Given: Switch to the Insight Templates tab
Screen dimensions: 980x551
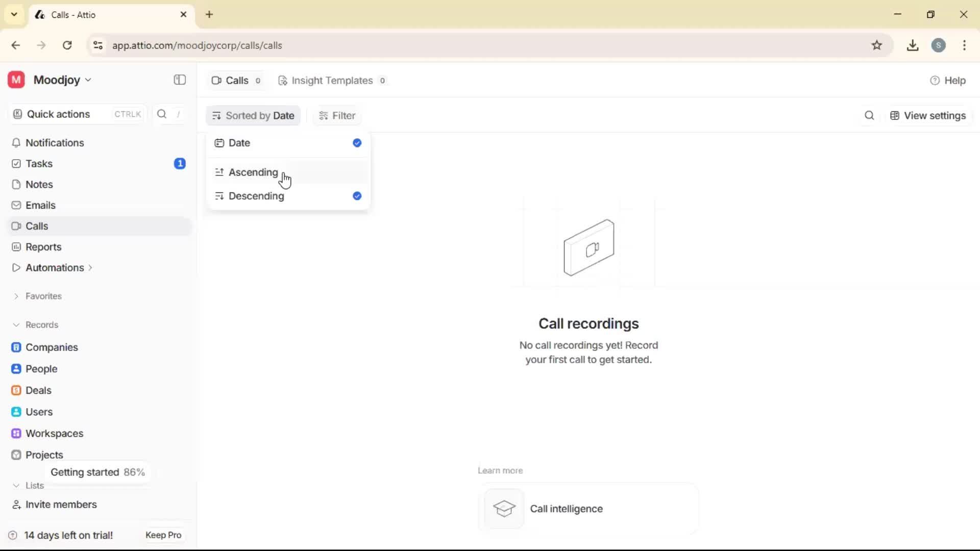Looking at the screenshot, I should coord(332,80).
